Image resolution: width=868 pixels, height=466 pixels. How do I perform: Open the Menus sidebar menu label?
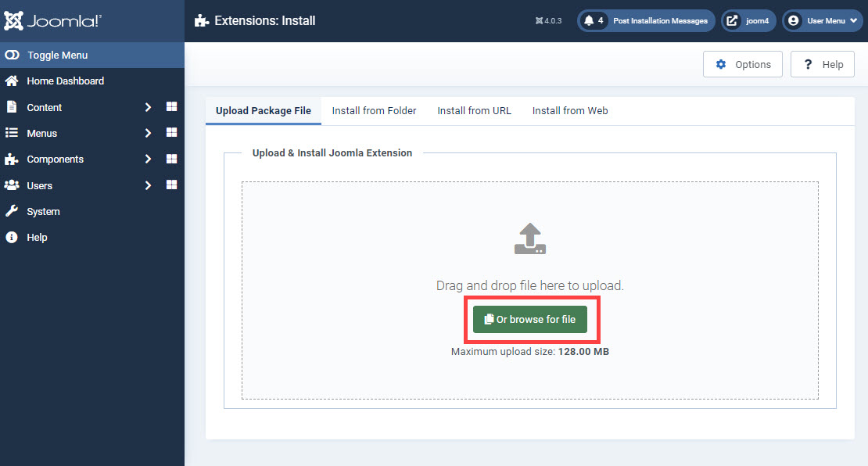(42, 134)
